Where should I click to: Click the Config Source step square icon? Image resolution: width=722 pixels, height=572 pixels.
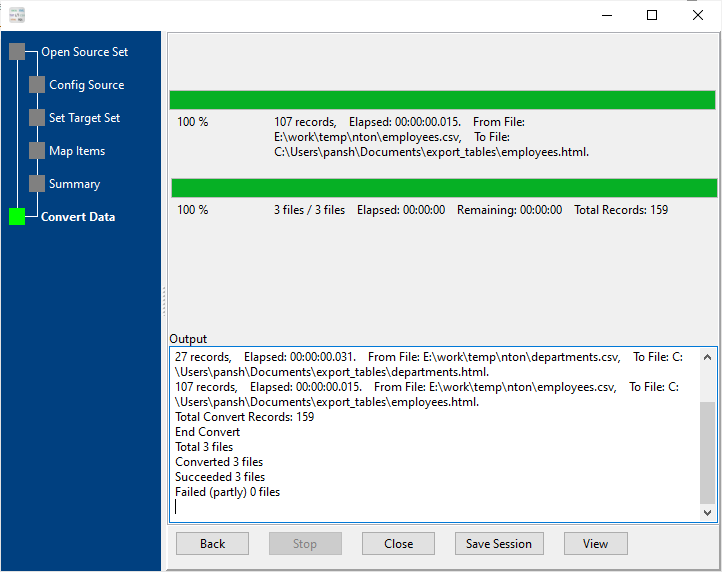pyautogui.click(x=37, y=85)
